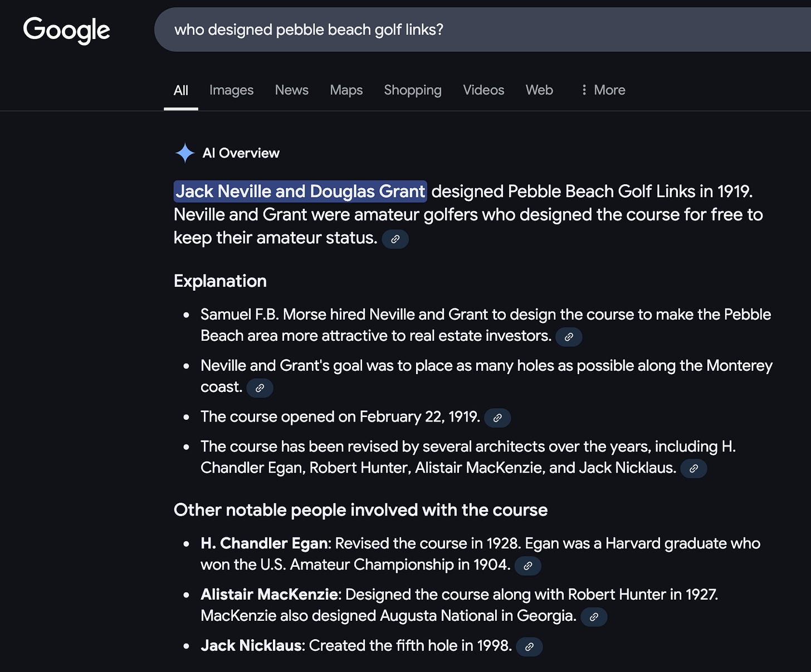Click the search query input field
Screen dimensions: 811x672
tap(482, 30)
